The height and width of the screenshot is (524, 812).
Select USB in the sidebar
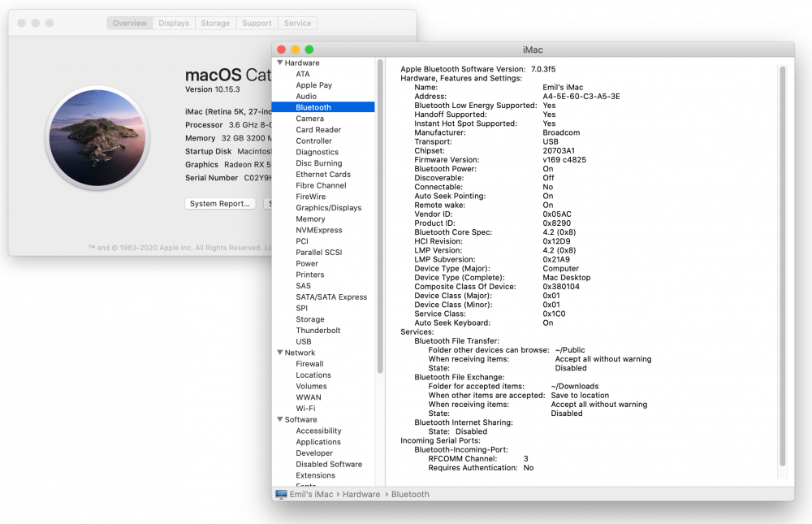304,341
